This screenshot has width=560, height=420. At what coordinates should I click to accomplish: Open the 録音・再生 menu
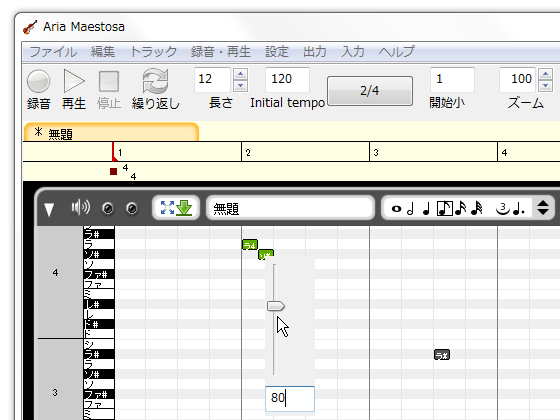coord(220,52)
